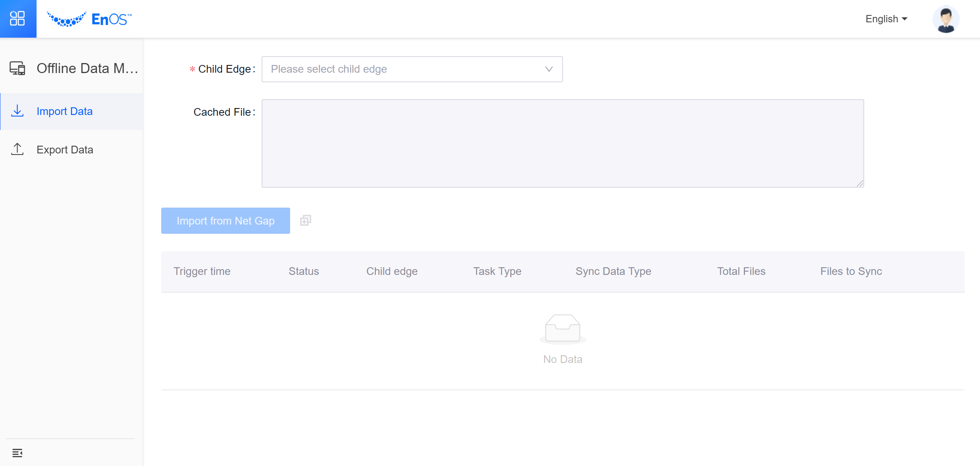Click the Trigger time column header
The image size is (980, 466).
pyautogui.click(x=202, y=271)
